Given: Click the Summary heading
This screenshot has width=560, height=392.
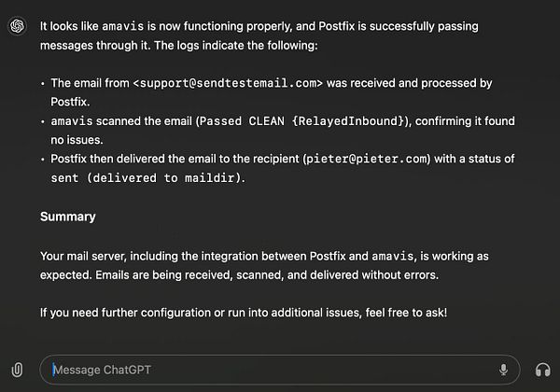Looking at the screenshot, I should coord(67,217).
